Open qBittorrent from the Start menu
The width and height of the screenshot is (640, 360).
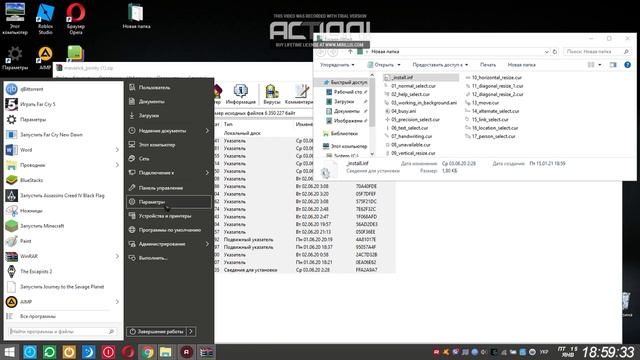[63, 89]
